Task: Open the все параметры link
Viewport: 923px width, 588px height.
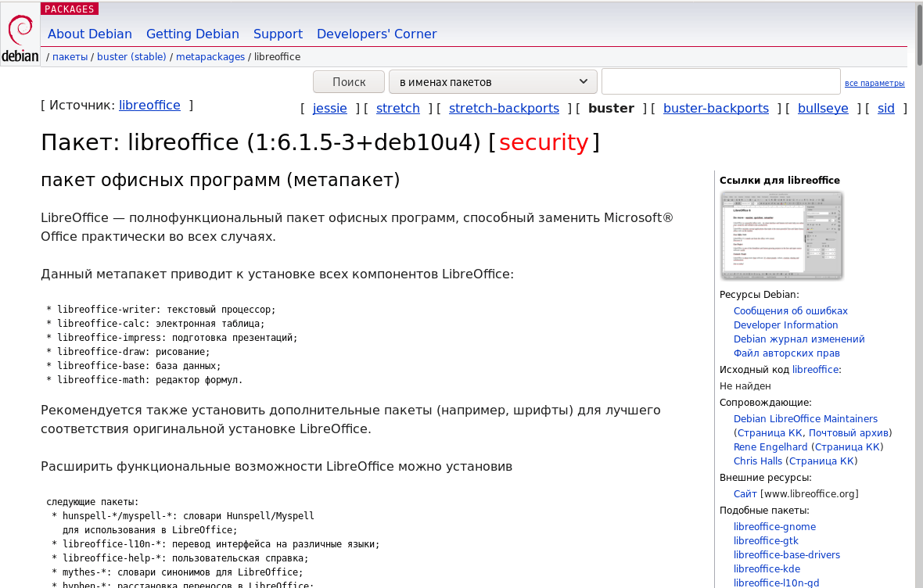Action: pyautogui.click(x=875, y=83)
